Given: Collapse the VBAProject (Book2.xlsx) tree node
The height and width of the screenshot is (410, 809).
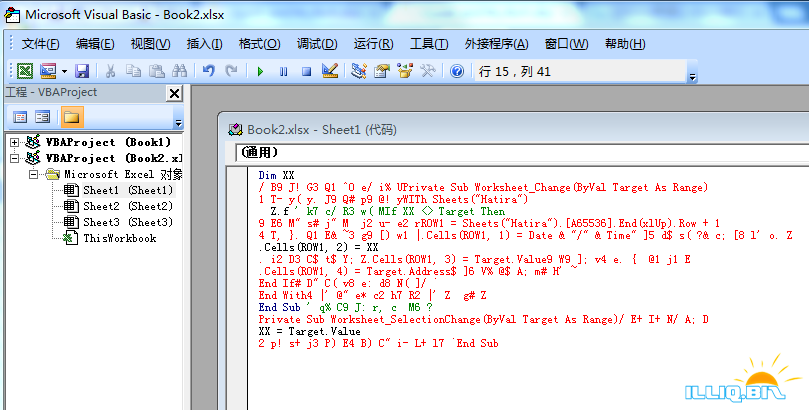Looking at the screenshot, I should click(x=14, y=158).
